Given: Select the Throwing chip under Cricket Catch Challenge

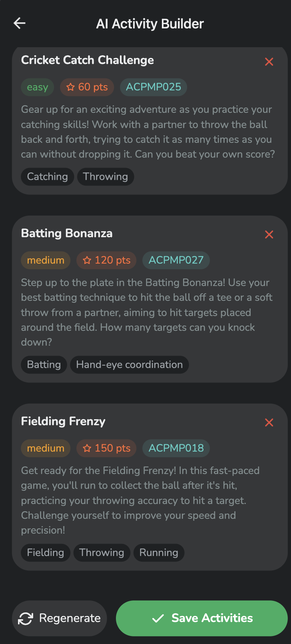Looking at the screenshot, I should pos(106,176).
